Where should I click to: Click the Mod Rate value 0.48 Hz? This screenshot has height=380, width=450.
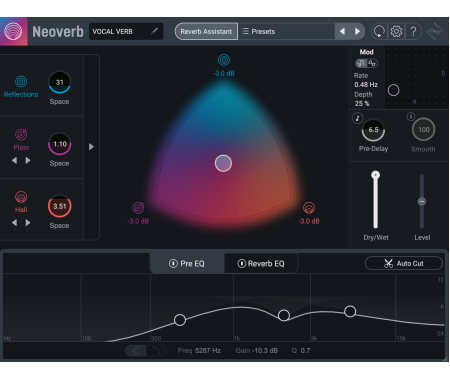pos(366,85)
